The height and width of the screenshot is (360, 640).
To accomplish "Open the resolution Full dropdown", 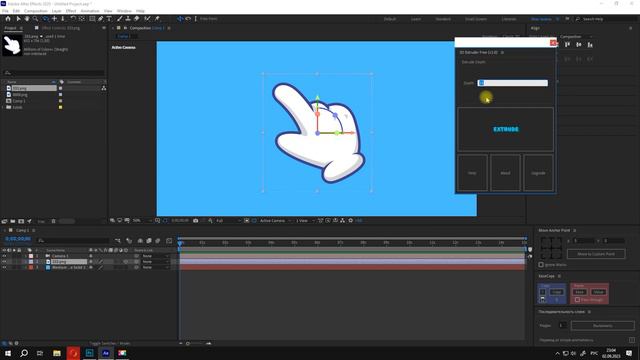I will pyautogui.click(x=228, y=220).
